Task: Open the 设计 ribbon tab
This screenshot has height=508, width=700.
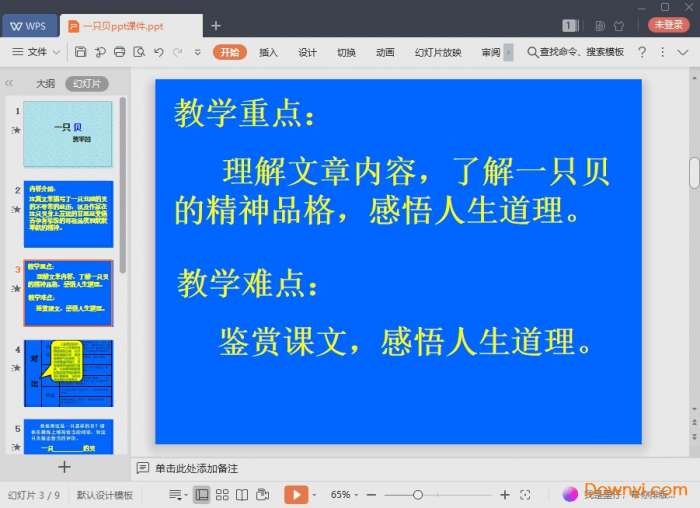Action: (x=307, y=52)
